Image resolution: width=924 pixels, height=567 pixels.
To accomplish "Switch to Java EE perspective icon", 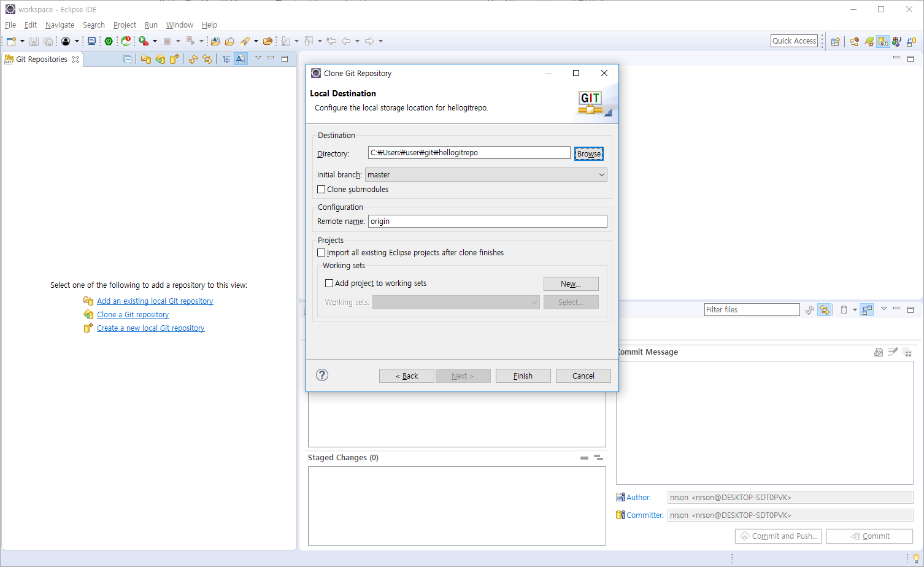I will pos(855,41).
